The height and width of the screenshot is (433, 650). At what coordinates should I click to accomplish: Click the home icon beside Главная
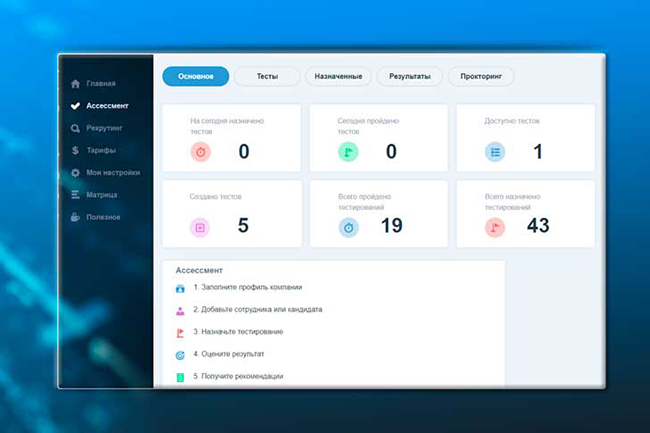click(x=75, y=84)
